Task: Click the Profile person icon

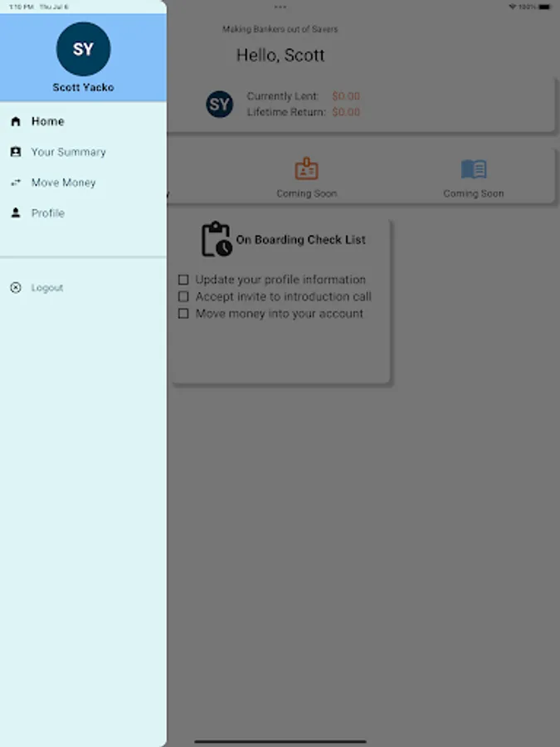Action: tap(16, 213)
